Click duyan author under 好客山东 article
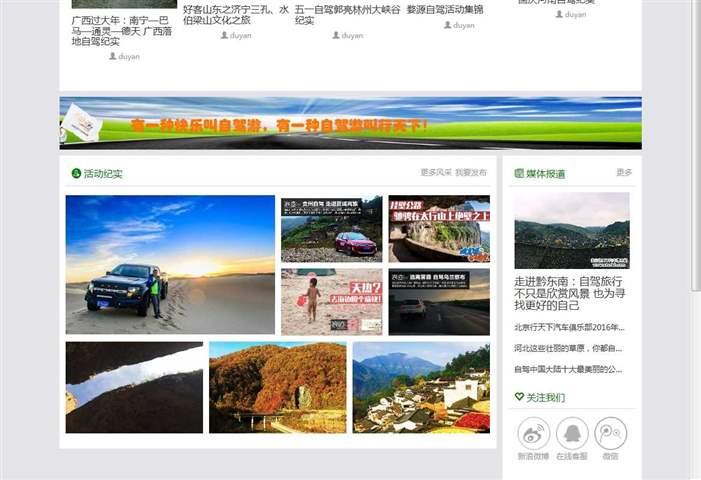Image resolution: width=701 pixels, height=480 pixels. [x=241, y=35]
